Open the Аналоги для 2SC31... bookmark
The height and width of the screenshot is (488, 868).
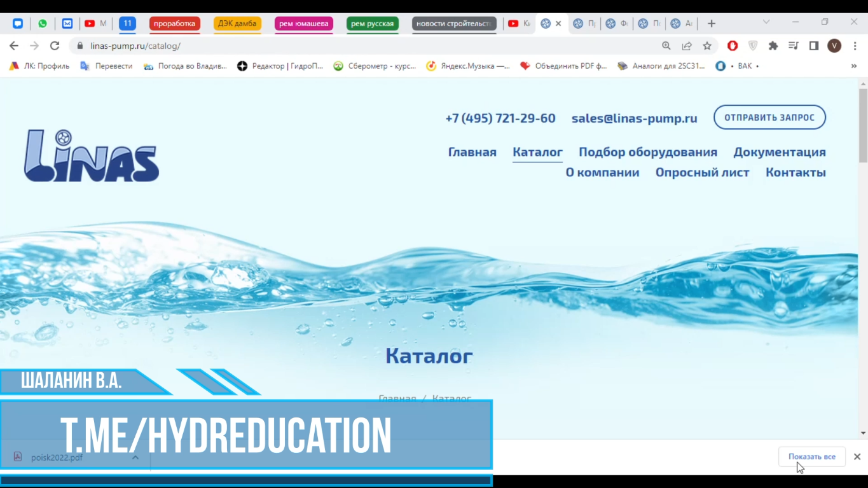coord(661,66)
